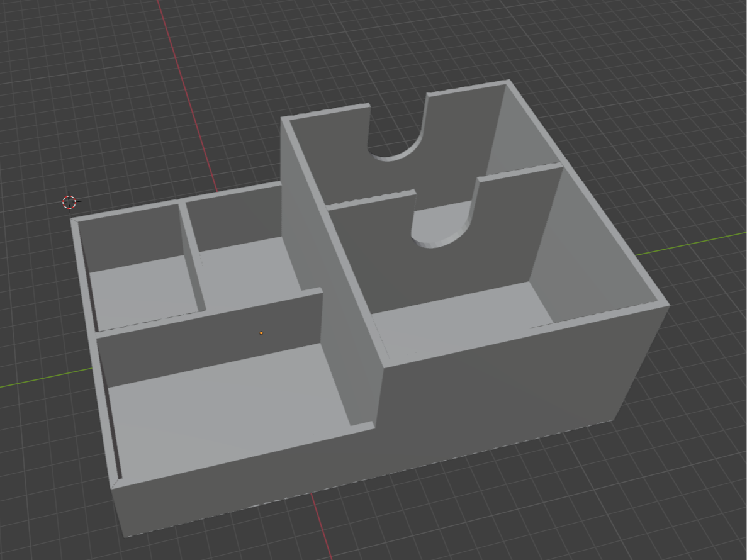
Task: Click the red axis line above the model
Action: pos(188,95)
